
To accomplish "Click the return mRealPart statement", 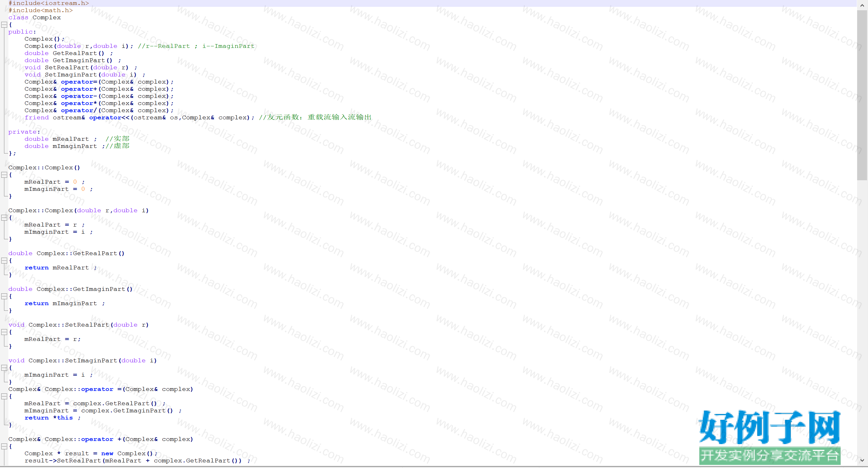I will point(60,268).
